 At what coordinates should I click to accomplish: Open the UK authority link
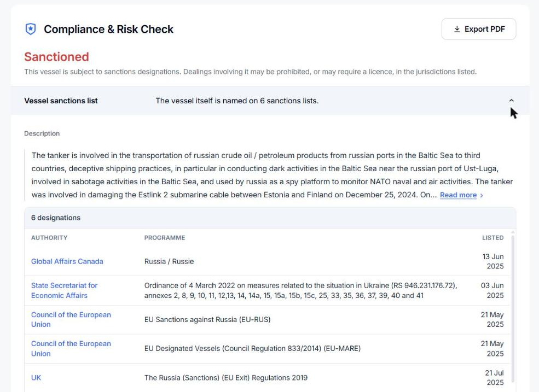point(36,378)
